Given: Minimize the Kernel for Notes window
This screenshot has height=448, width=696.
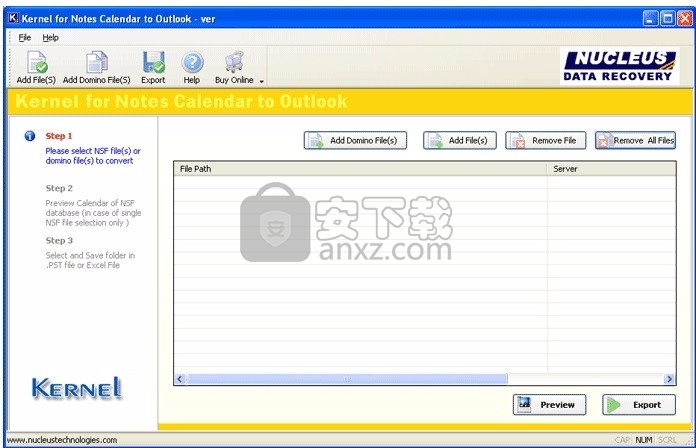Looking at the screenshot, I should point(651,18).
